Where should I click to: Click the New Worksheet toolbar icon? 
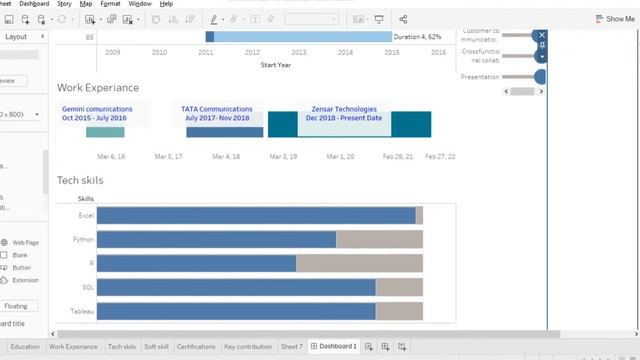[x=90, y=19]
